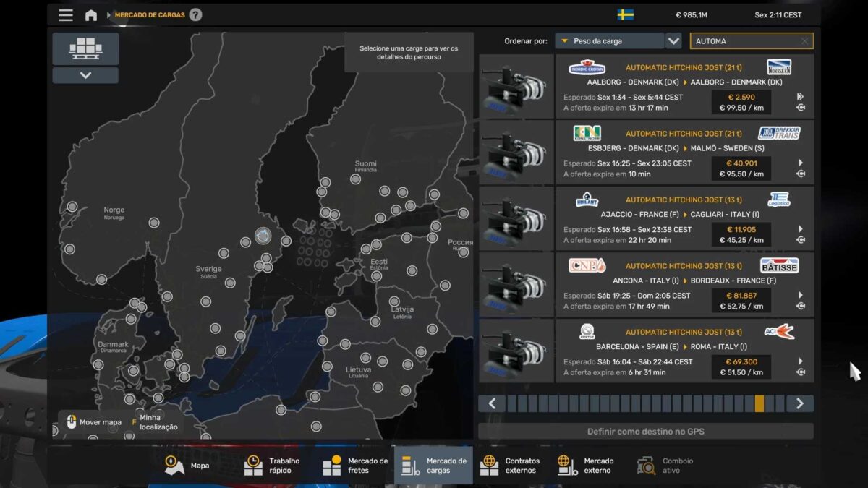Click the cargo pallet filter icon

point(85,48)
